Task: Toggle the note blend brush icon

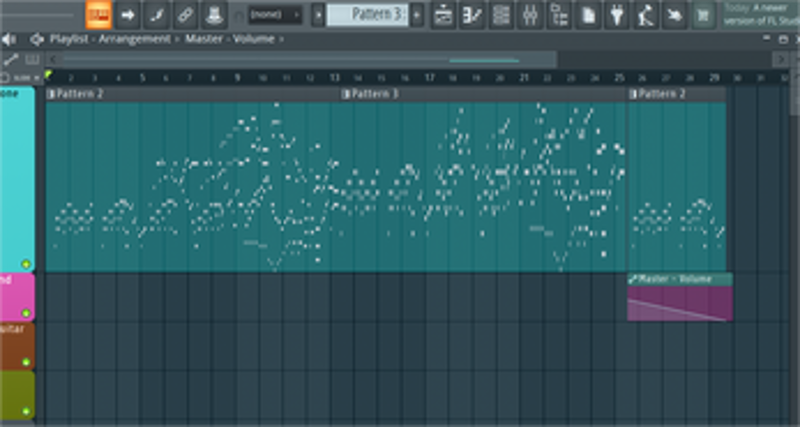Action: (157, 15)
